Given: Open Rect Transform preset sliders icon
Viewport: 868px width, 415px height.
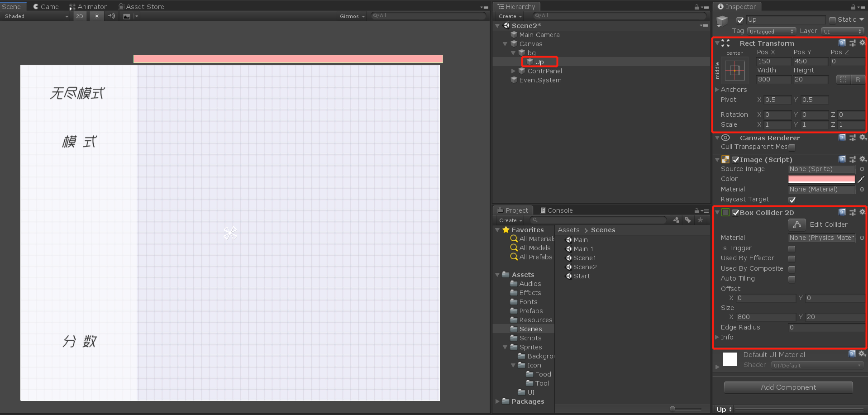Looking at the screenshot, I should point(852,43).
